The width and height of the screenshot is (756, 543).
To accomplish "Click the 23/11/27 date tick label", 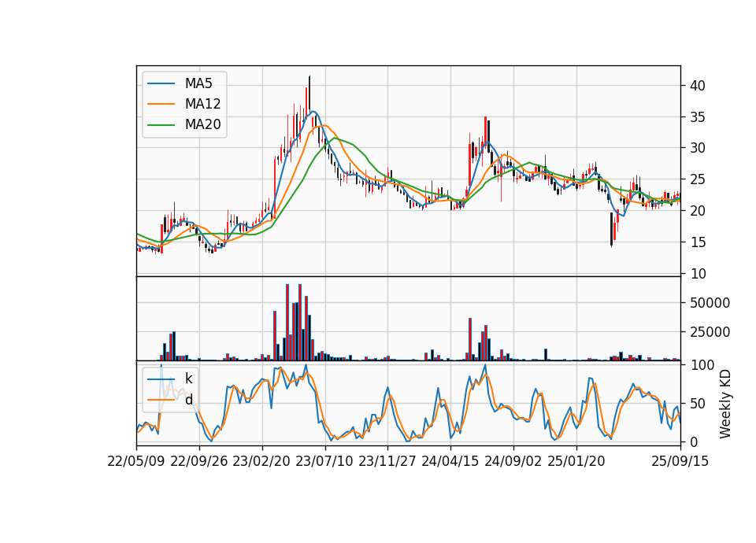I will pyautogui.click(x=387, y=461).
